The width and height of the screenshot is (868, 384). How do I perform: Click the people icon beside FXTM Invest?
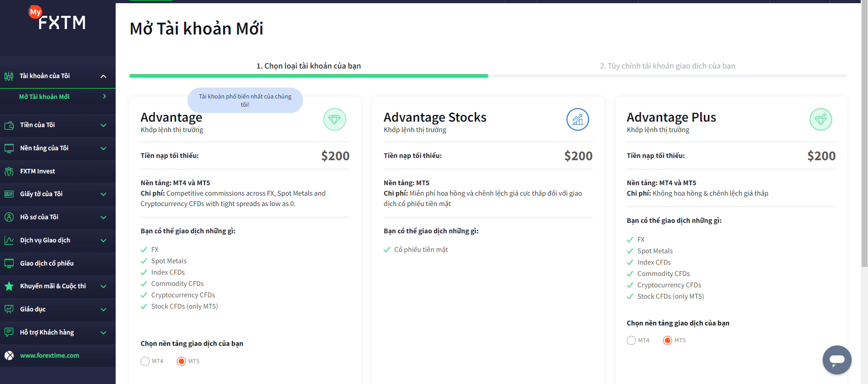click(x=9, y=172)
